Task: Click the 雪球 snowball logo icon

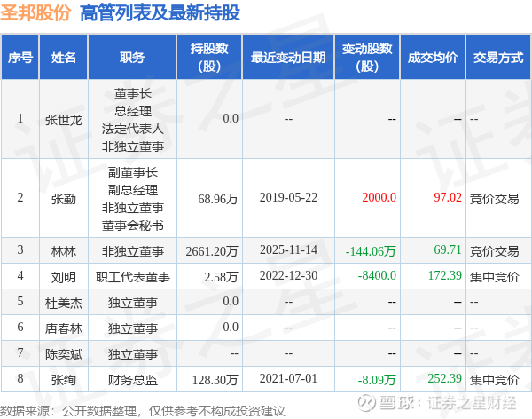Action: (x=367, y=403)
